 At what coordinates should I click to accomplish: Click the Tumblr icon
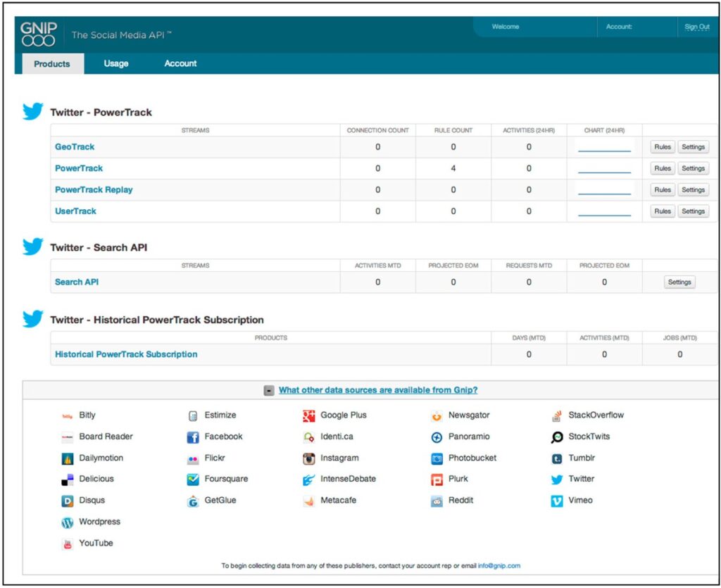(x=557, y=458)
